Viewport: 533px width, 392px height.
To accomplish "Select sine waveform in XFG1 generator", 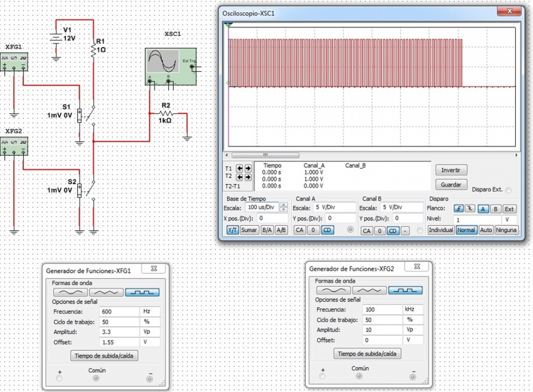I will click(x=70, y=293).
